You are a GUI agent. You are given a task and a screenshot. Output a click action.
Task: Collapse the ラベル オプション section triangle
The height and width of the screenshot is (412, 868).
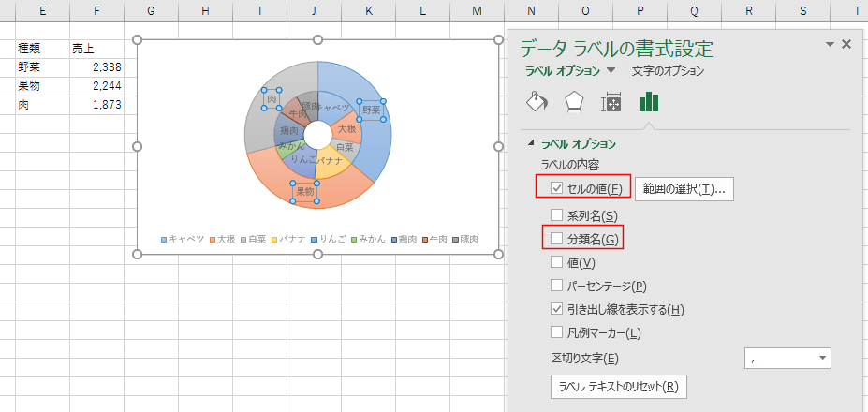[x=533, y=144]
